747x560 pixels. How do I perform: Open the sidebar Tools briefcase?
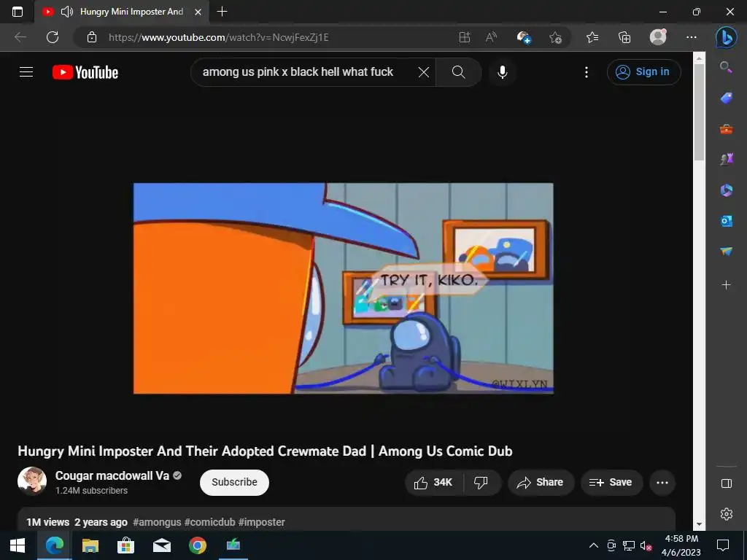click(726, 129)
